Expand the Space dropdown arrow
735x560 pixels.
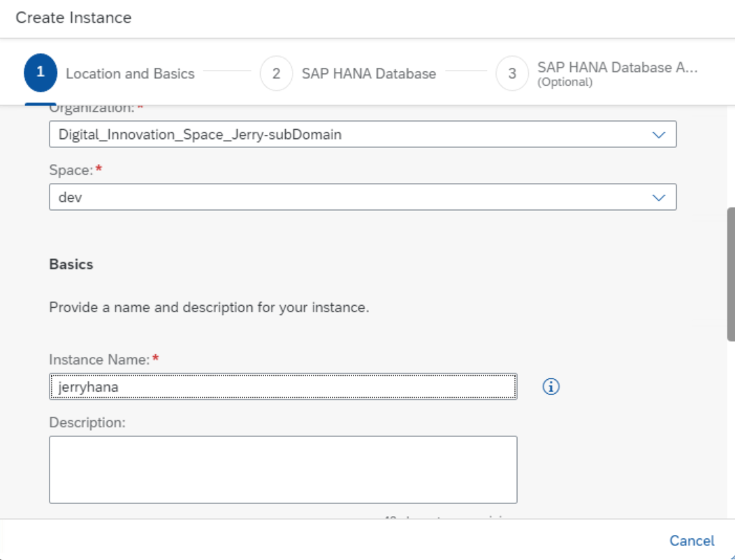658,198
